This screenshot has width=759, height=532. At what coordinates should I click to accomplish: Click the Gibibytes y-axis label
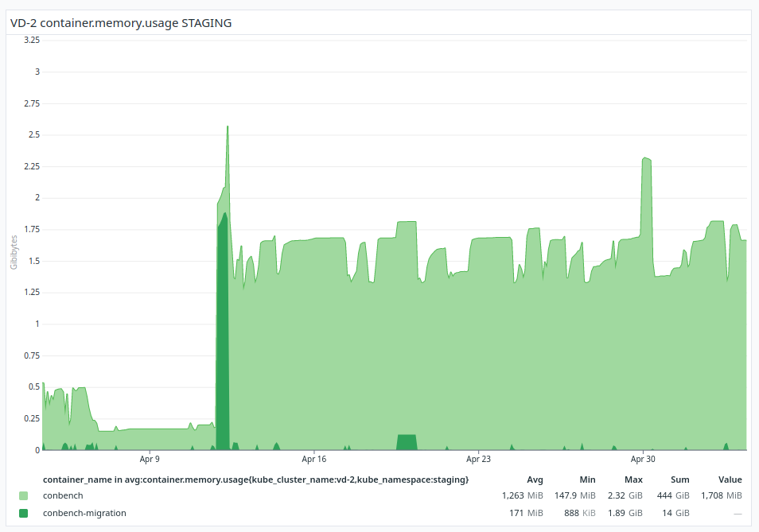pos(14,252)
